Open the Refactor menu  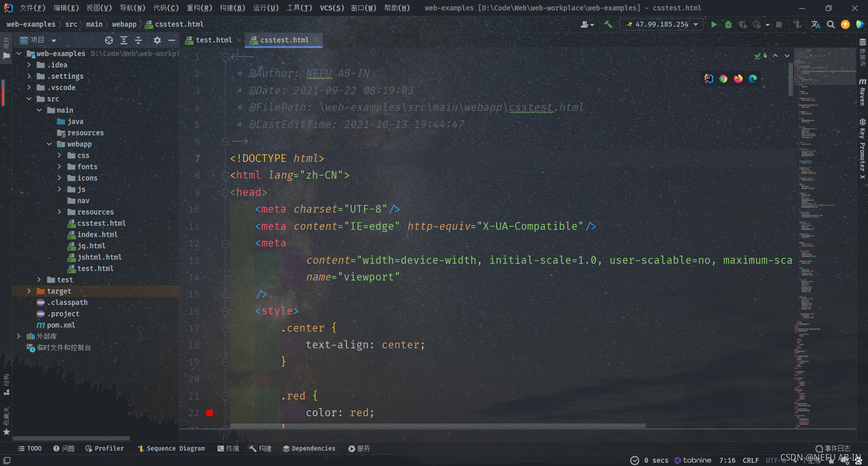[x=199, y=8]
